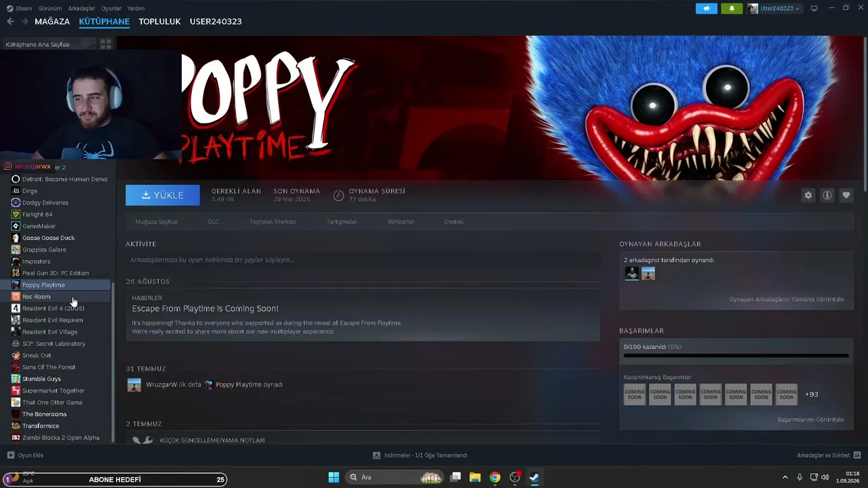Click the Stumble Guys game icon
The image size is (868, 488).
(16, 379)
